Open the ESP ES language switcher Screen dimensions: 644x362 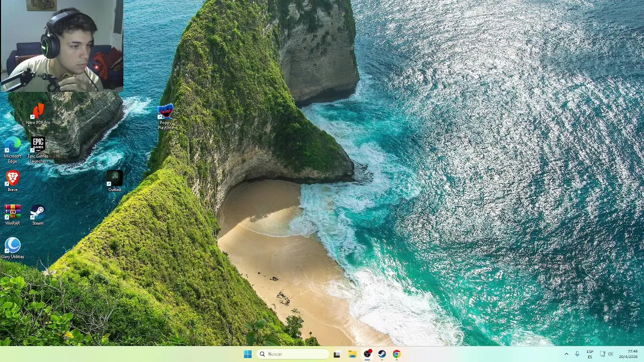pyautogui.click(x=590, y=354)
